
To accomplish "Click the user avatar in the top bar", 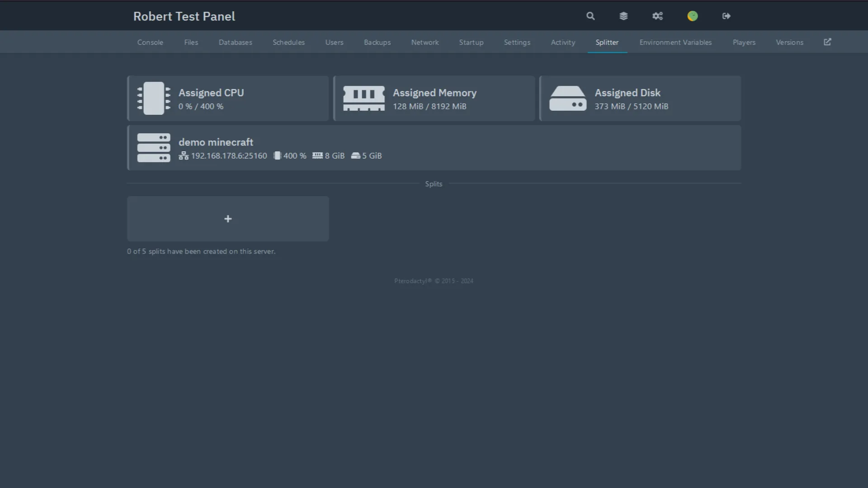I will coord(693,16).
